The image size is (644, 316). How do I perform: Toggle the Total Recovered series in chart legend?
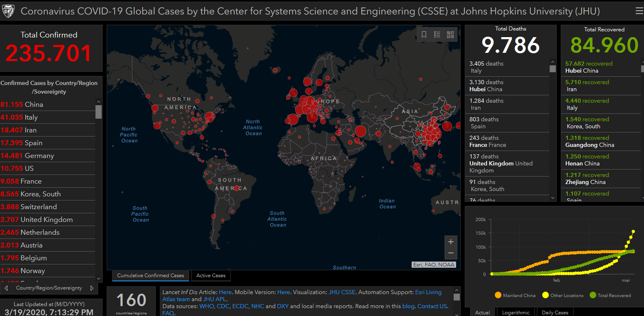610,295
